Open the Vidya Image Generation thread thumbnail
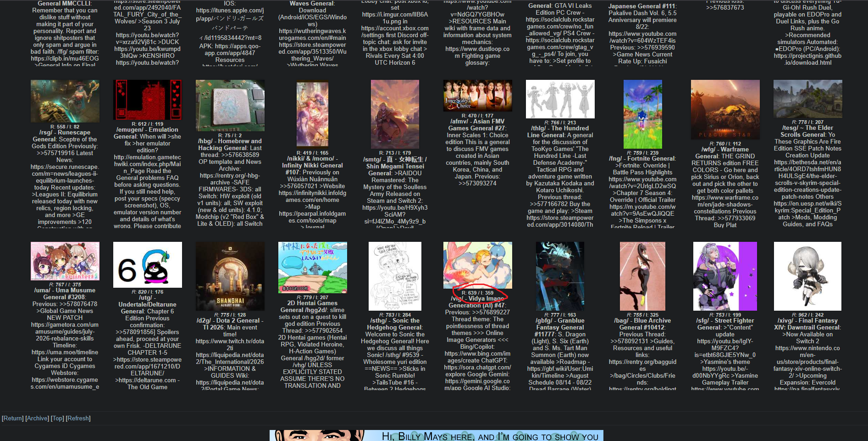Image resolution: width=868 pixels, height=441 pixels. (478, 265)
